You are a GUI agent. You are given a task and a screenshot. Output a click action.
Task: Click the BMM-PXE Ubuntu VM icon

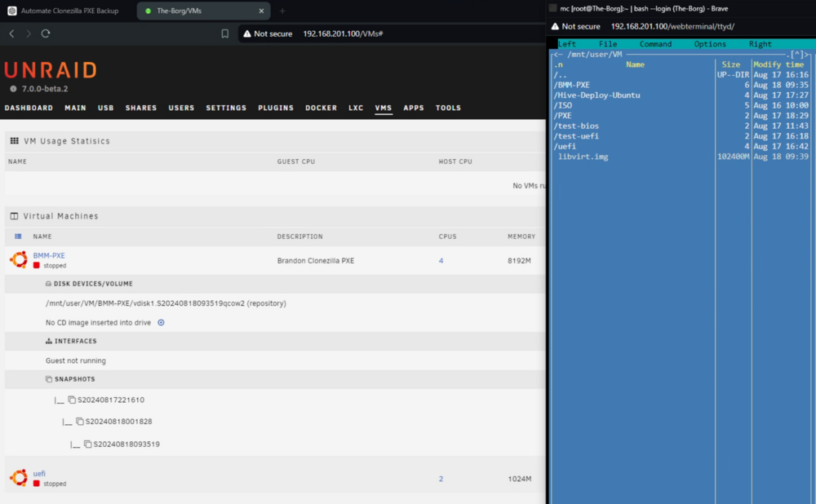tap(19, 259)
